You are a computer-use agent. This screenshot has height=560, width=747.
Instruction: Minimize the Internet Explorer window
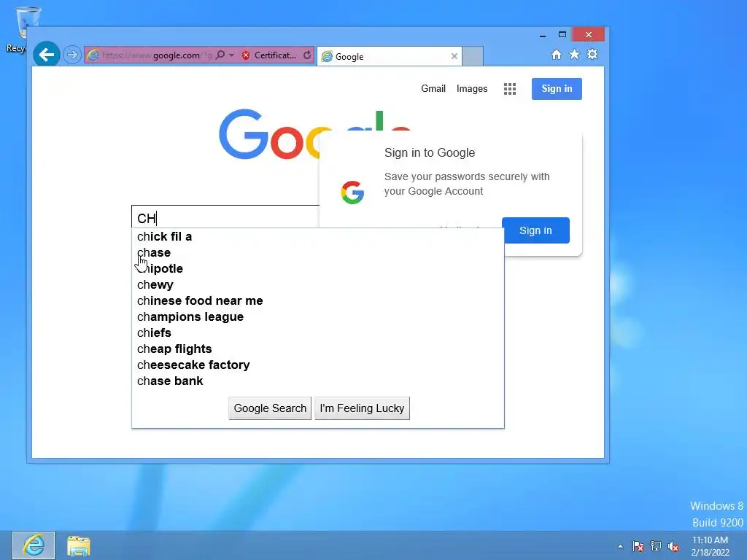[542, 35]
